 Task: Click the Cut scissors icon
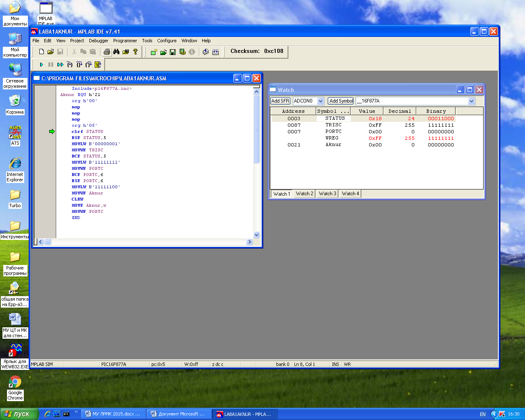(74, 52)
